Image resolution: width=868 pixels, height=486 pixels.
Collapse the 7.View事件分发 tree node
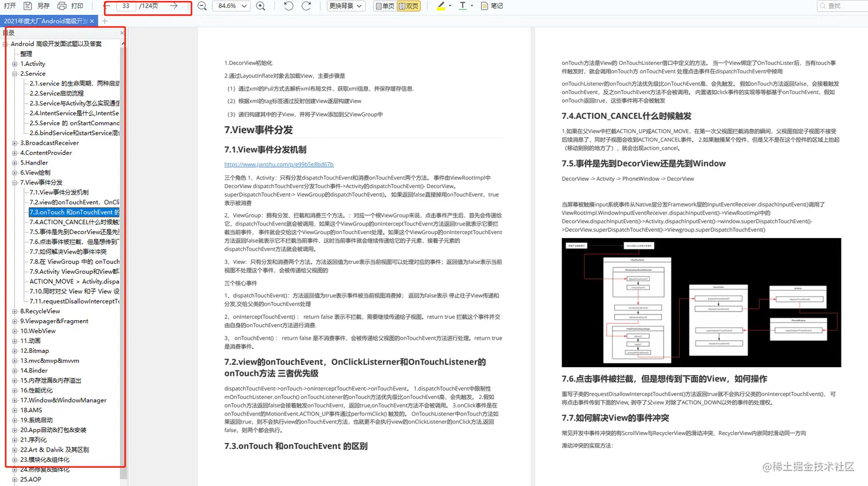15,182
